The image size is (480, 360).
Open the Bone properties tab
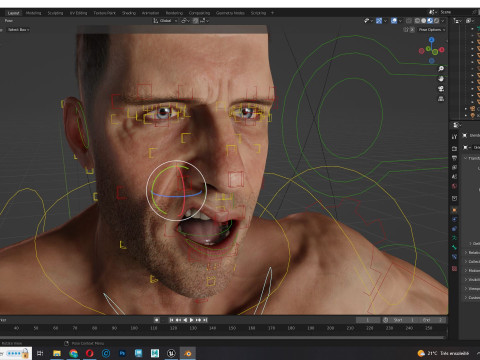pyautogui.click(x=454, y=247)
